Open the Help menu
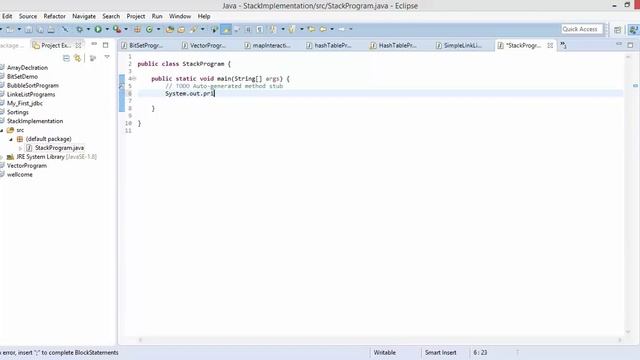The height and width of the screenshot is (360, 640). point(204,16)
